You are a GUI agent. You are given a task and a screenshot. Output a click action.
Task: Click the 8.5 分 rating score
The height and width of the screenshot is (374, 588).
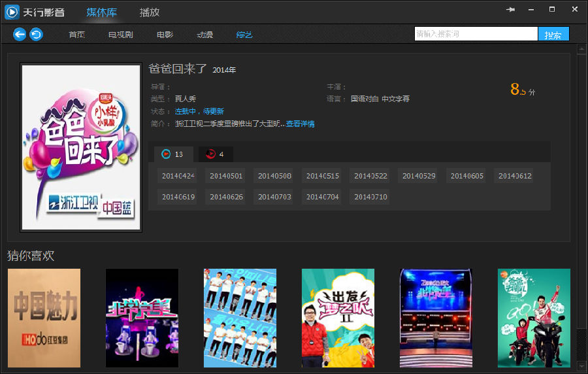coord(523,90)
